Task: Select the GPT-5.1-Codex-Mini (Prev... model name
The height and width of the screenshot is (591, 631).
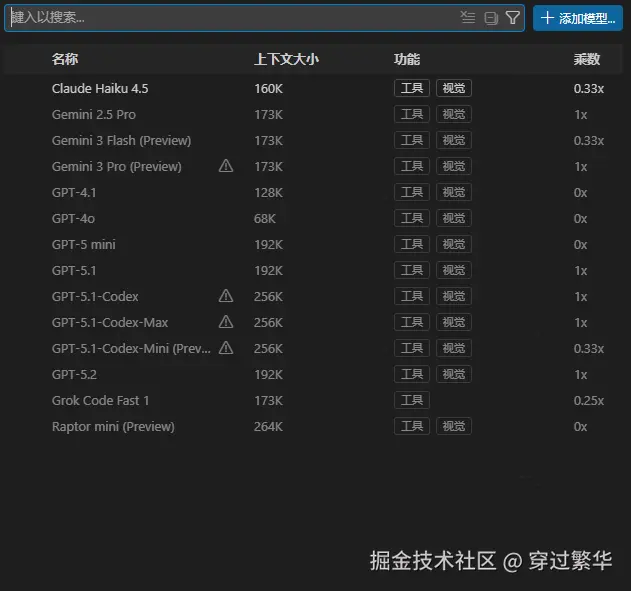Action: point(131,348)
